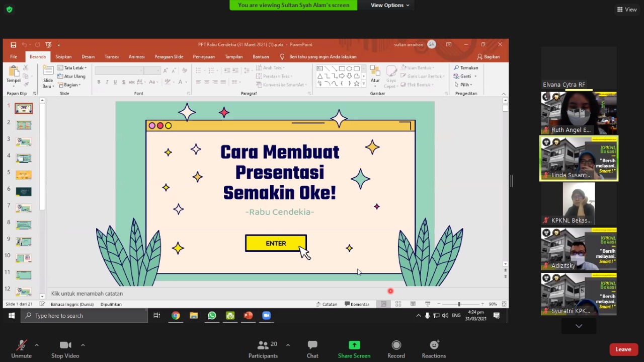Open Temukan to find text

click(x=467, y=67)
